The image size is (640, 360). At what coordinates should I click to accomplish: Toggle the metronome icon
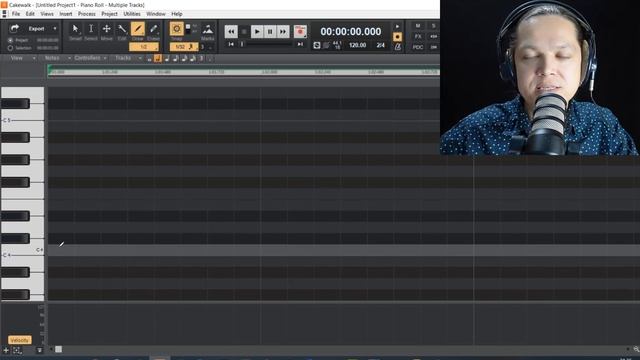click(398, 47)
